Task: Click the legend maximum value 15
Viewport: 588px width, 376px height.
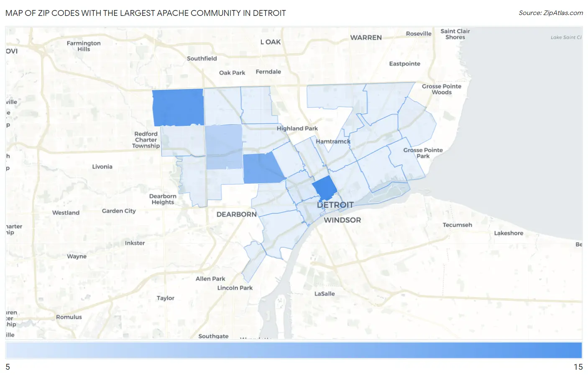Action: click(x=578, y=367)
